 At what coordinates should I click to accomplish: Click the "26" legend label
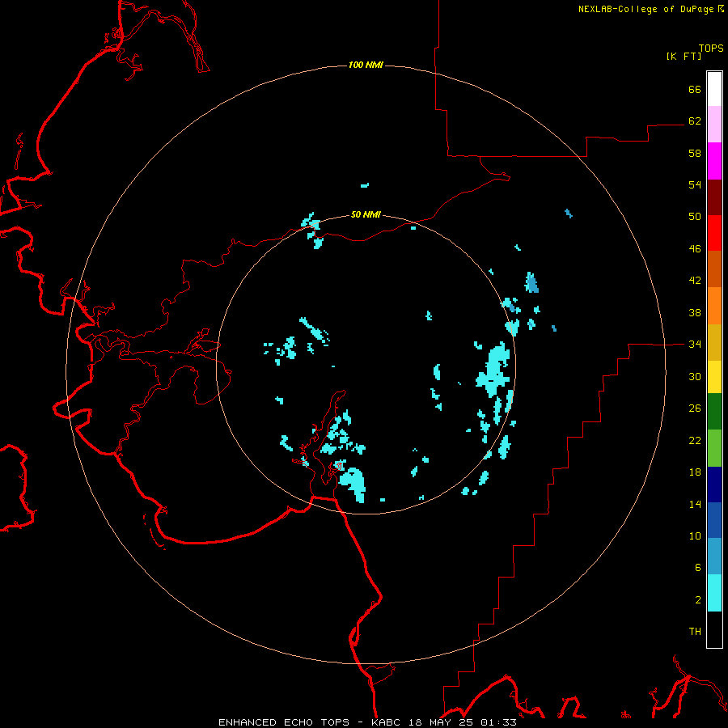[x=695, y=408]
